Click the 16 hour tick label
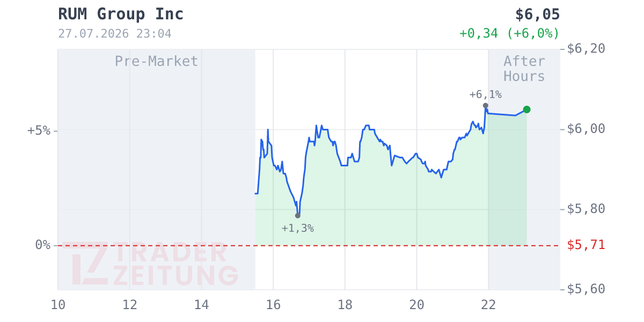The width and height of the screenshot is (644, 322). [273, 305]
